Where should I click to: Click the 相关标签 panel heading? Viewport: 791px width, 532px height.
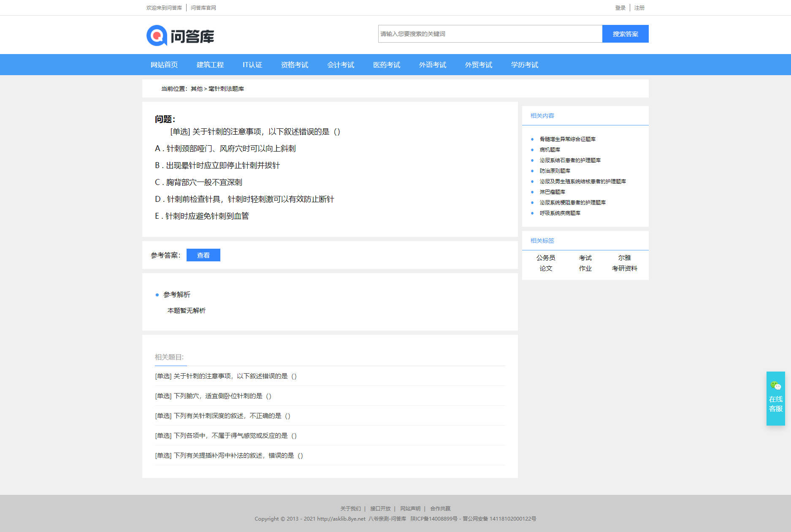[542, 241]
